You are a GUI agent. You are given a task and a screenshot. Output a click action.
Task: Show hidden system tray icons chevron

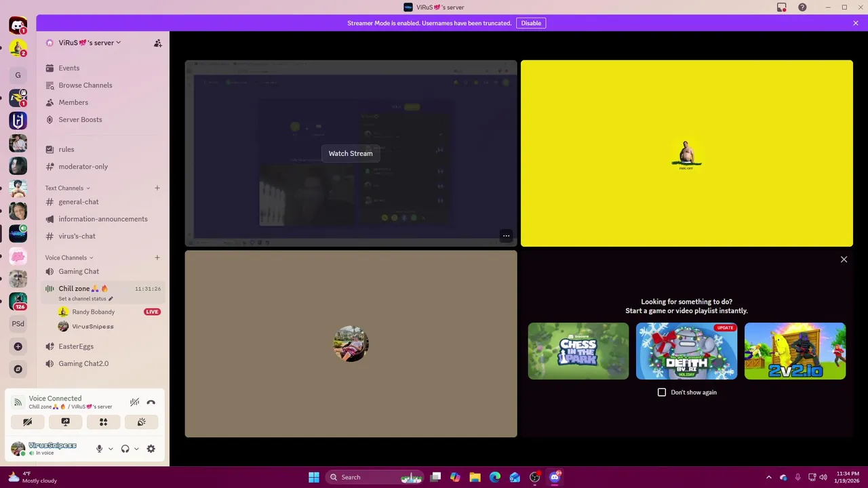coord(768,477)
